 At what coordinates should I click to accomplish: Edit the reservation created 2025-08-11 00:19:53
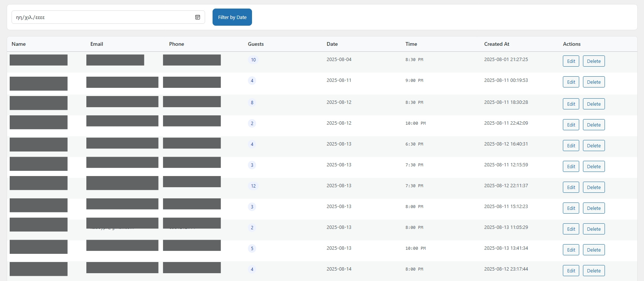(x=571, y=82)
